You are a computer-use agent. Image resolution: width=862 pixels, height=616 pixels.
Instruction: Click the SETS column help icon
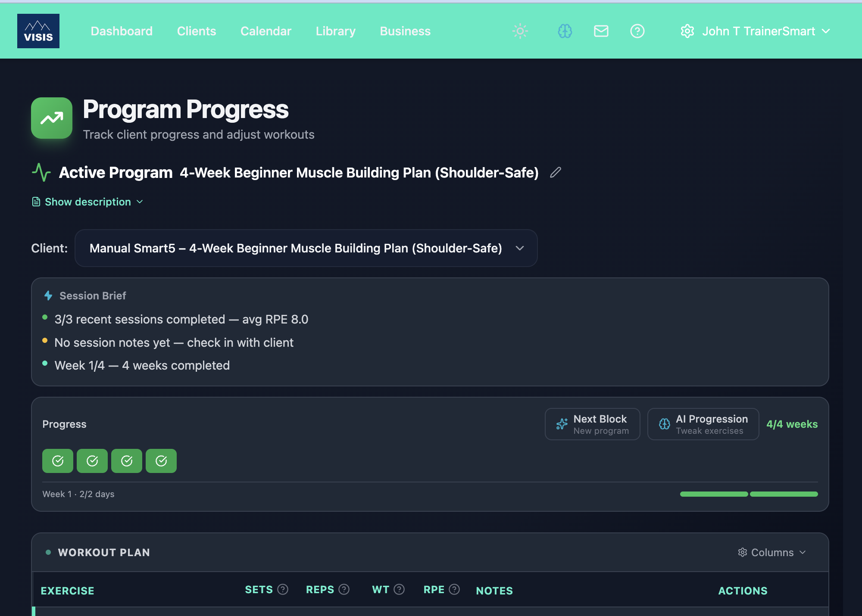[283, 589]
